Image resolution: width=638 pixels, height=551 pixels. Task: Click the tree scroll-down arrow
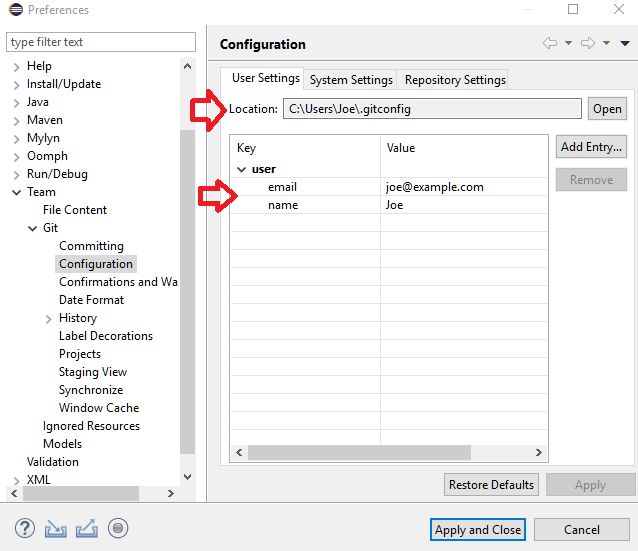[x=187, y=477]
